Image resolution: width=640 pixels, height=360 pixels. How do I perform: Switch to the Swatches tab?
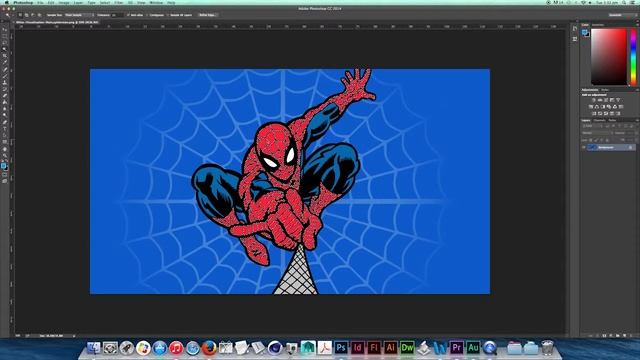pos(598,24)
